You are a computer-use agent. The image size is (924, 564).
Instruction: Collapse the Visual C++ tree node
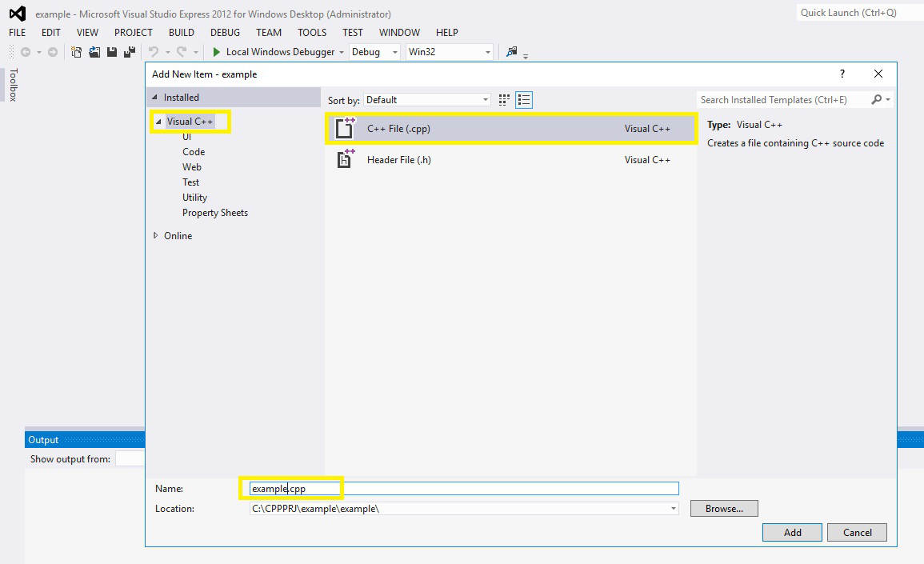pos(158,122)
